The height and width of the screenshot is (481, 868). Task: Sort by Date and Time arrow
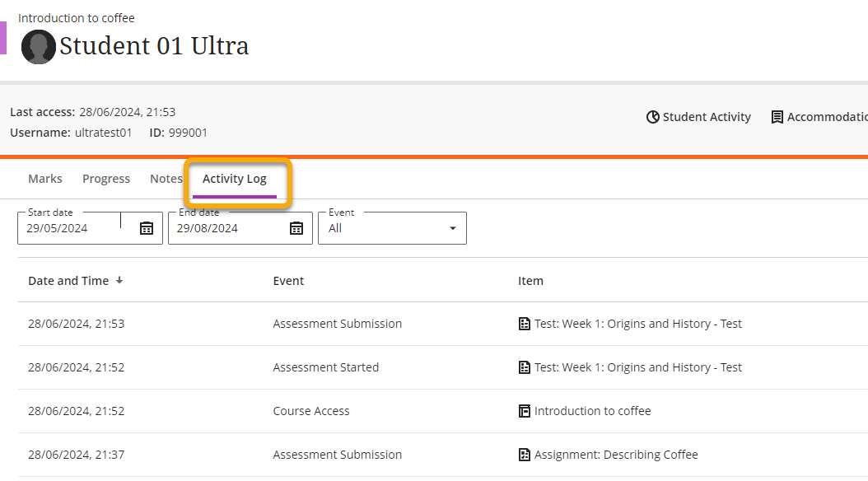119,280
